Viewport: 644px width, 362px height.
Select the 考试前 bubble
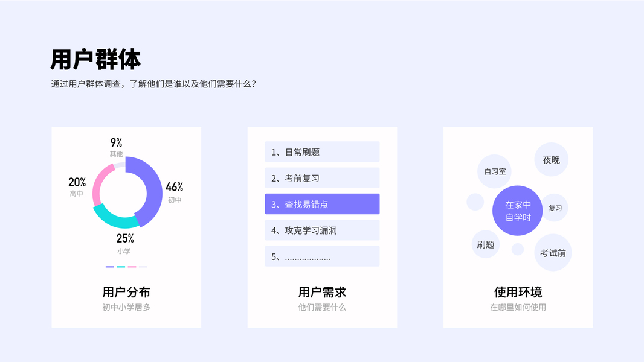[553, 253]
